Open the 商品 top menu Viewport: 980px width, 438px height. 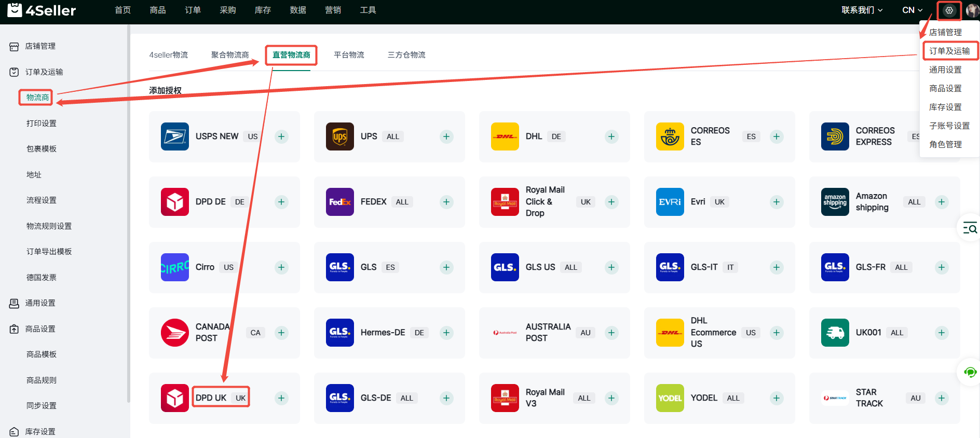[x=158, y=10]
